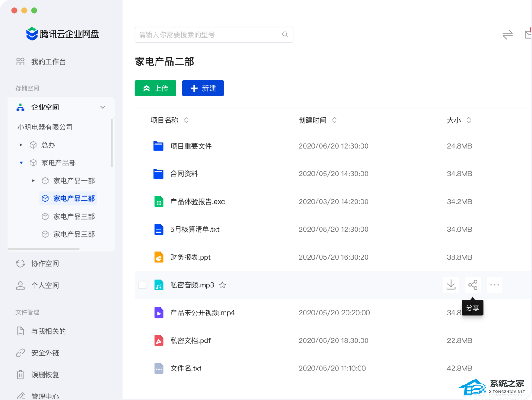Click the green 产品体验报告.excl spreadsheet icon

pos(159,201)
